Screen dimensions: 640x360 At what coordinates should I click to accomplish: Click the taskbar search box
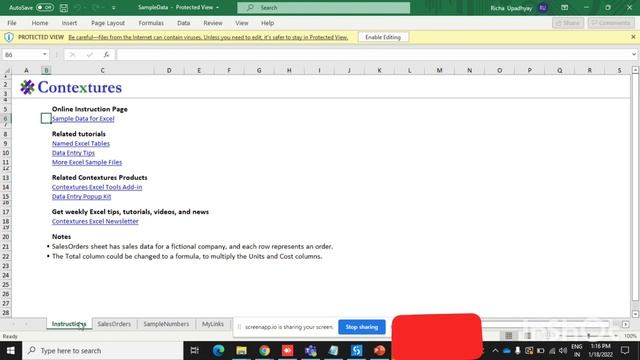102,351
